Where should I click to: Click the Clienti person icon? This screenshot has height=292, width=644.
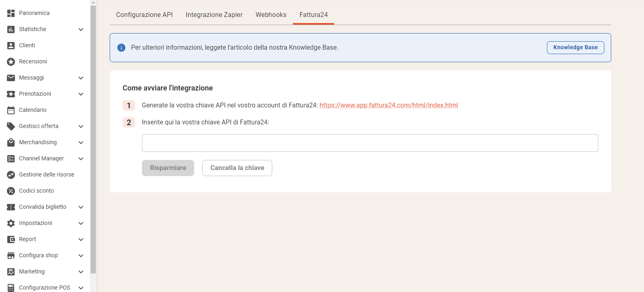tap(11, 46)
